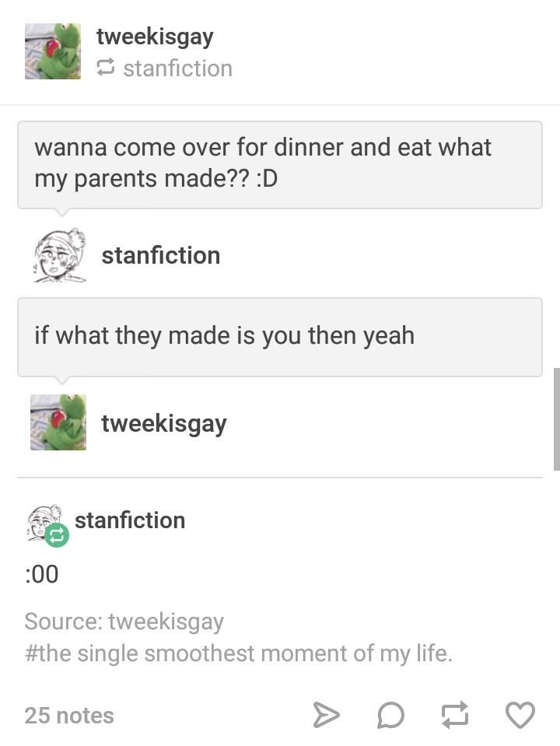The height and width of the screenshot is (746, 560).
Task: Tap the small reblog icon beside the top stanfiction
Action: pos(105,68)
